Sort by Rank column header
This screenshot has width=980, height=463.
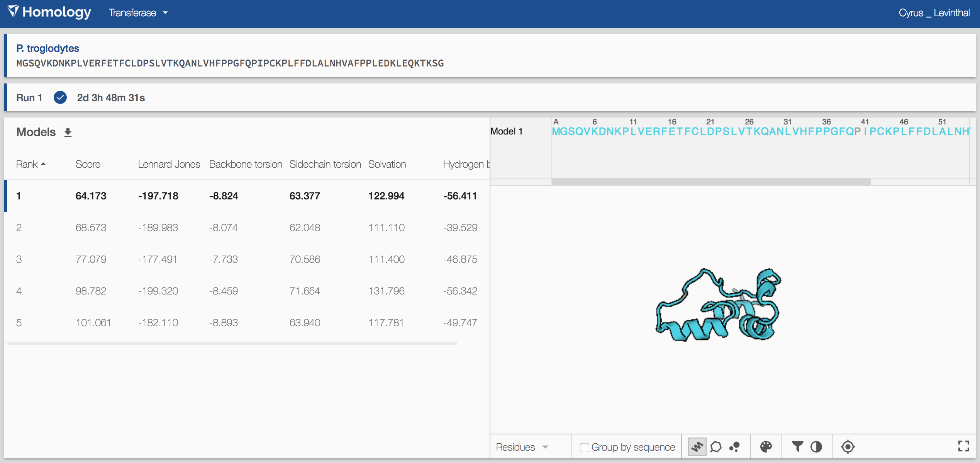(x=31, y=164)
